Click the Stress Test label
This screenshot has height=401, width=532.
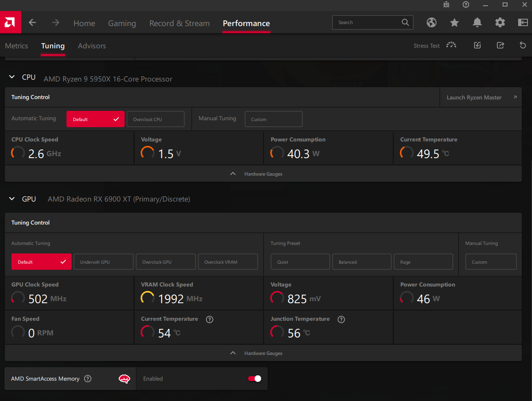(x=427, y=46)
